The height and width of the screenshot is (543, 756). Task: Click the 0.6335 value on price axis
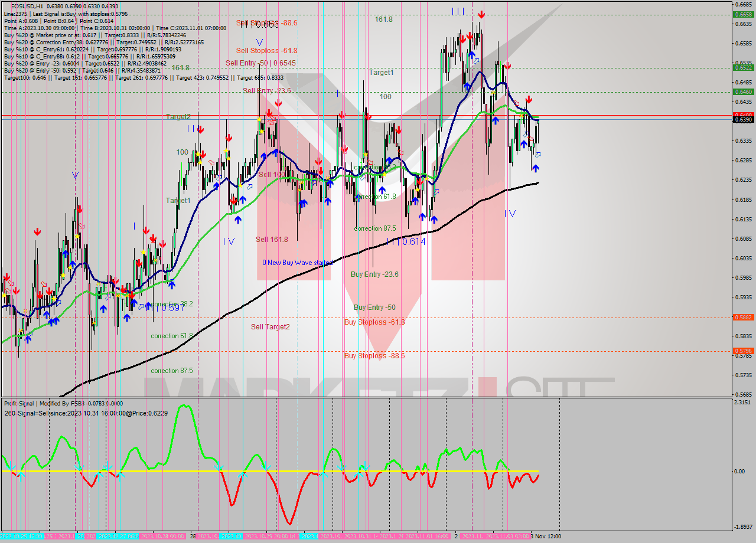[x=742, y=141]
